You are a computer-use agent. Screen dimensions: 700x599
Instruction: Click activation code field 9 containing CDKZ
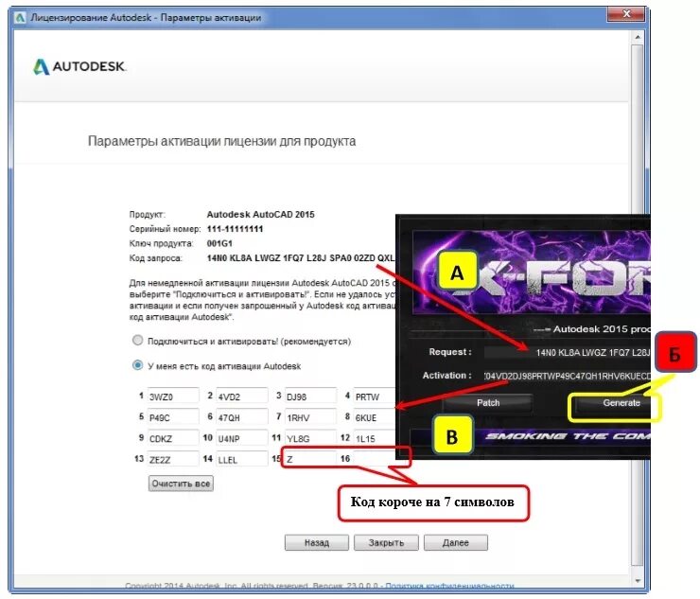pyautogui.click(x=173, y=438)
